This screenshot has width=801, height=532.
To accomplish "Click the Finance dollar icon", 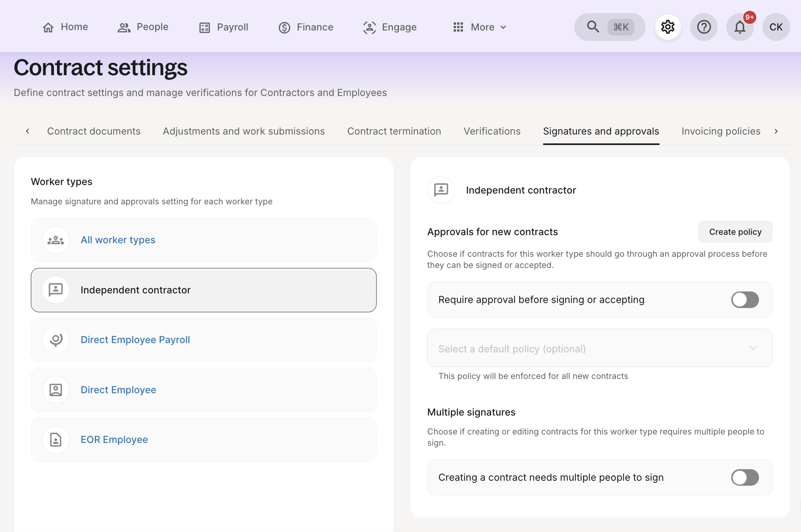I will click(x=284, y=27).
